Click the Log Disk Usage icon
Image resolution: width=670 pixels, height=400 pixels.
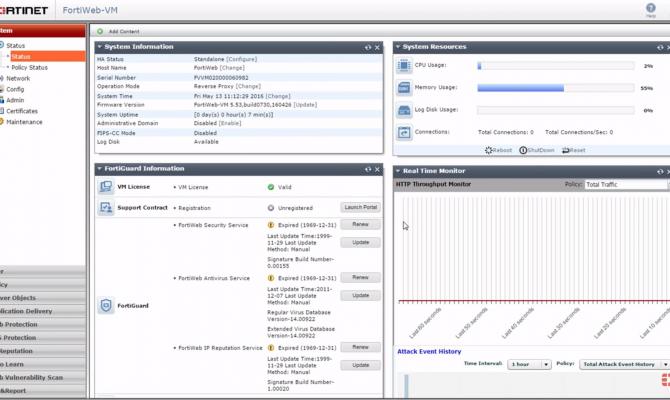(404, 110)
